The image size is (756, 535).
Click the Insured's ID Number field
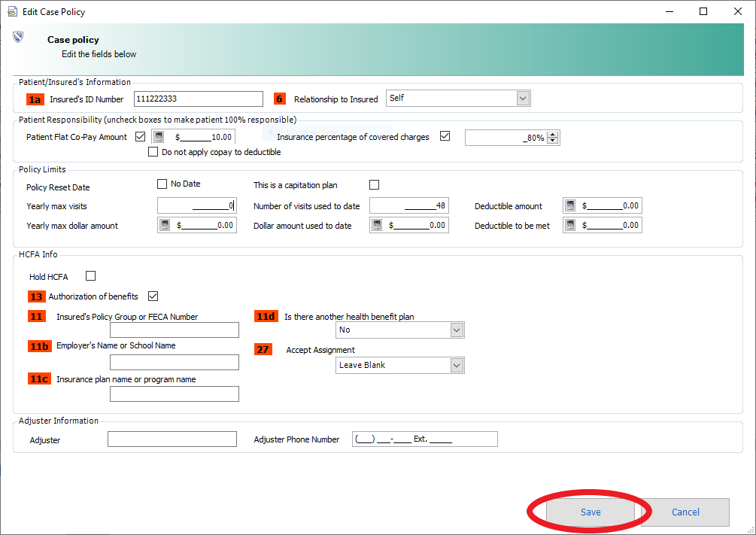[x=198, y=99]
